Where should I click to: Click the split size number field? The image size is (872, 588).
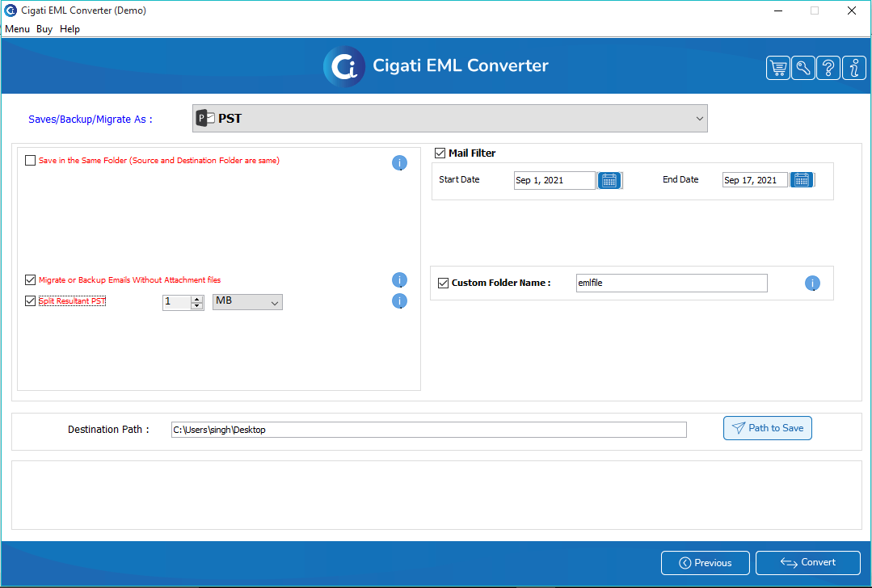click(177, 302)
